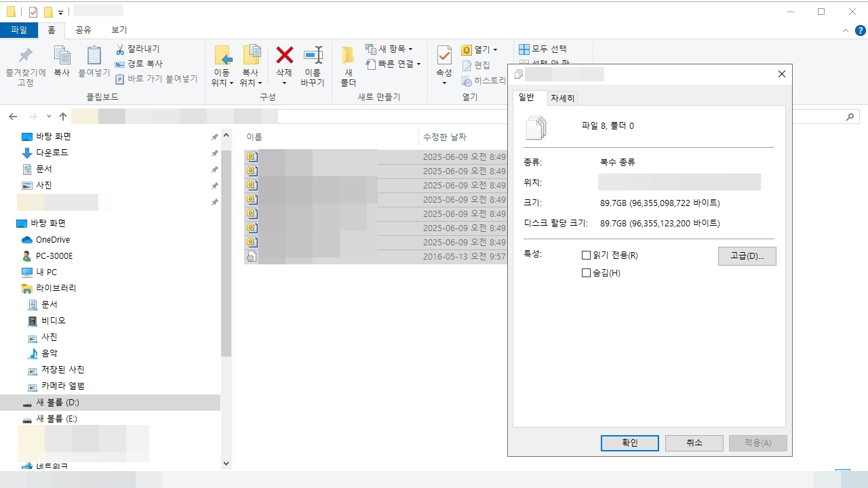Sort by the 수정한 날짜 column header
The image size is (868, 488).
463,137
